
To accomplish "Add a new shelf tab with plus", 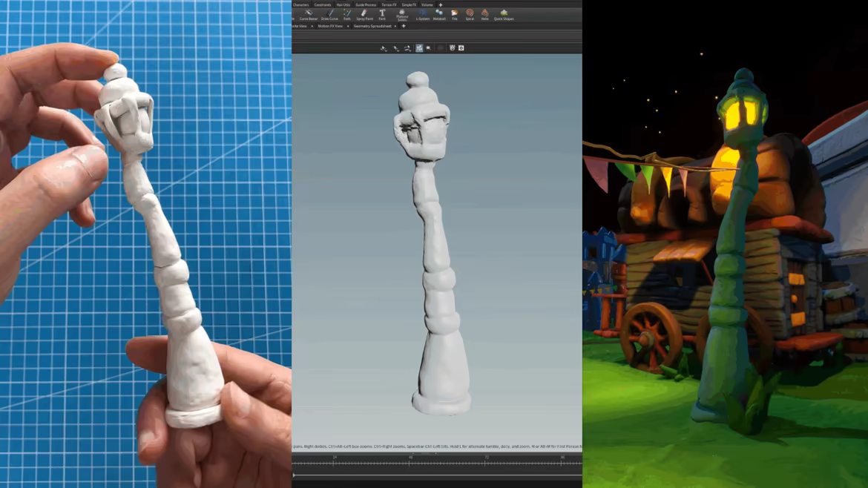I will pyautogui.click(x=441, y=4).
